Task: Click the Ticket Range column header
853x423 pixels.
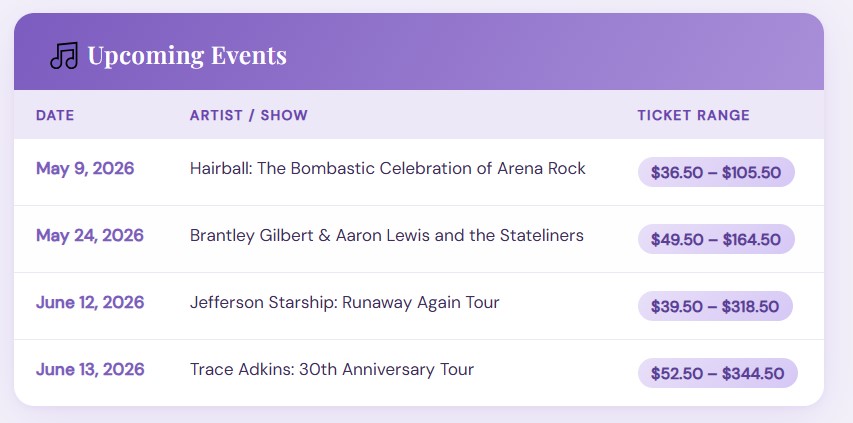Action: tap(693, 116)
